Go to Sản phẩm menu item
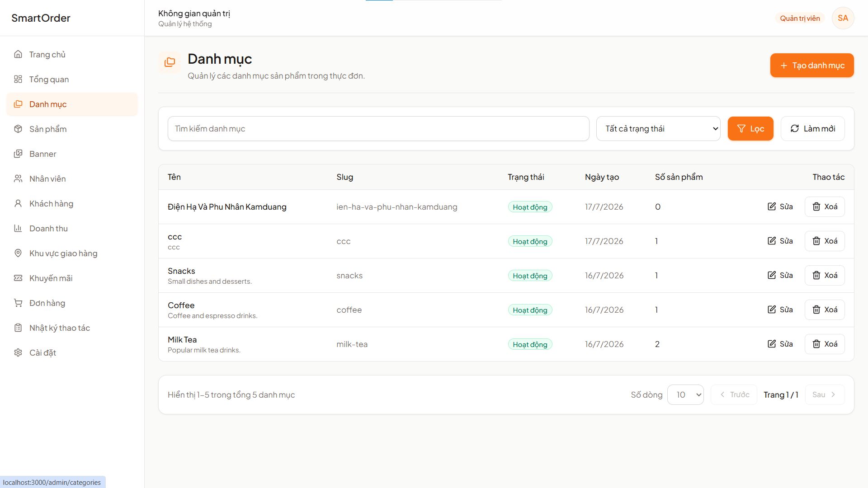 pos(72,129)
